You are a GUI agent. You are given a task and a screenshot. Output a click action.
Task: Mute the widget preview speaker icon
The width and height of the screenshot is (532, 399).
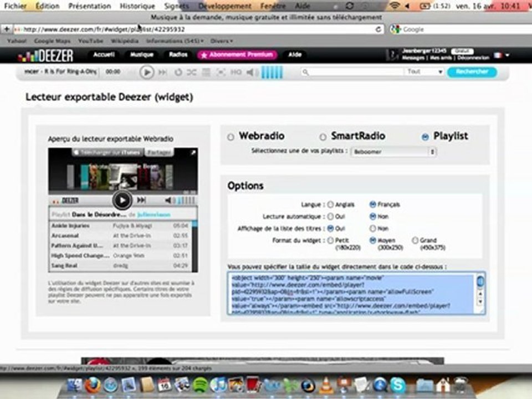pyautogui.click(x=168, y=201)
